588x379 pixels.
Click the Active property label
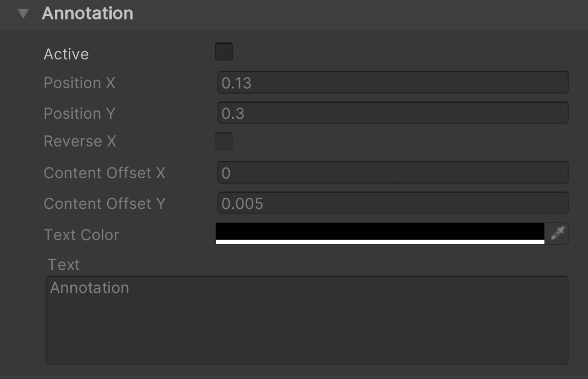click(66, 54)
